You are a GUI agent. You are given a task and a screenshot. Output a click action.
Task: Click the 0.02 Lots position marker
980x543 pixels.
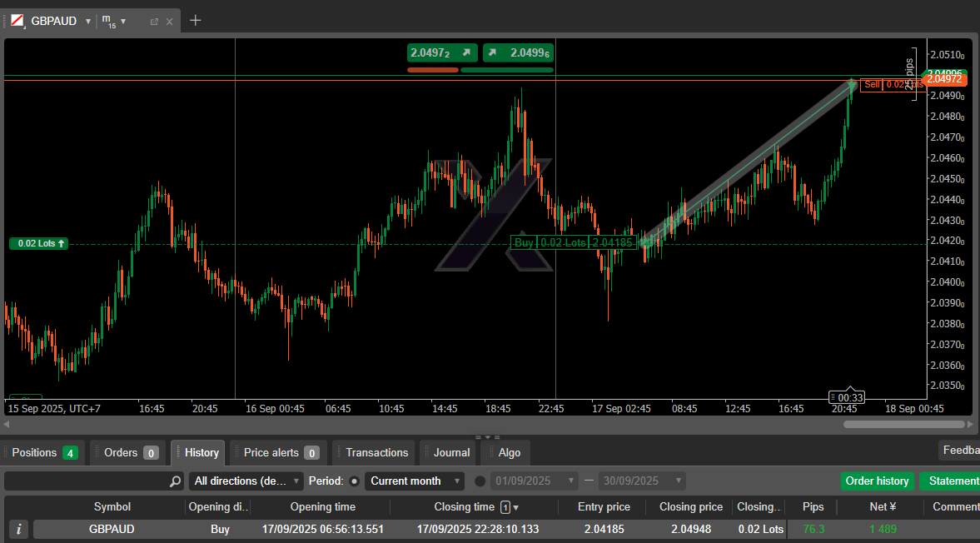click(x=38, y=243)
